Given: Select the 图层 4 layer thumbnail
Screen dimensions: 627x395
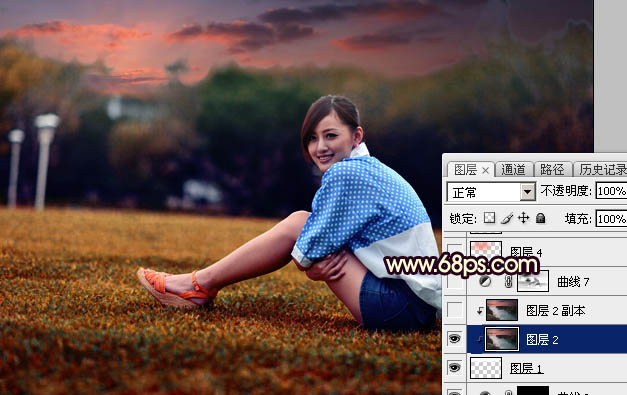Looking at the screenshot, I should click(x=486, y=251).
